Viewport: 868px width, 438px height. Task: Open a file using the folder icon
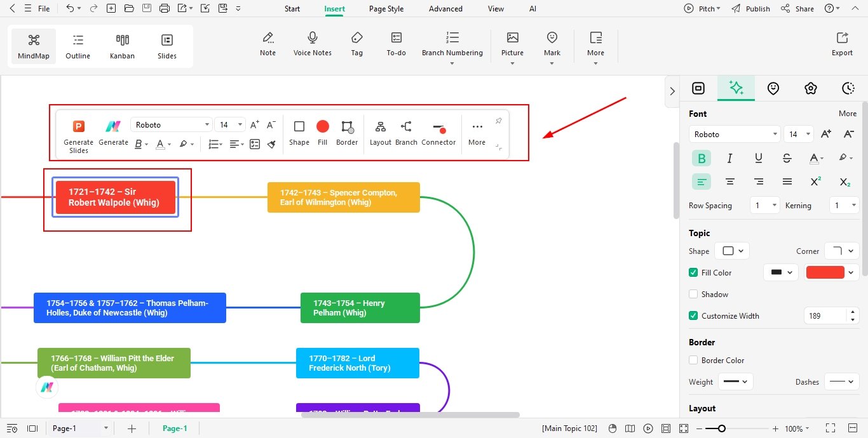(x=129, y=9)
